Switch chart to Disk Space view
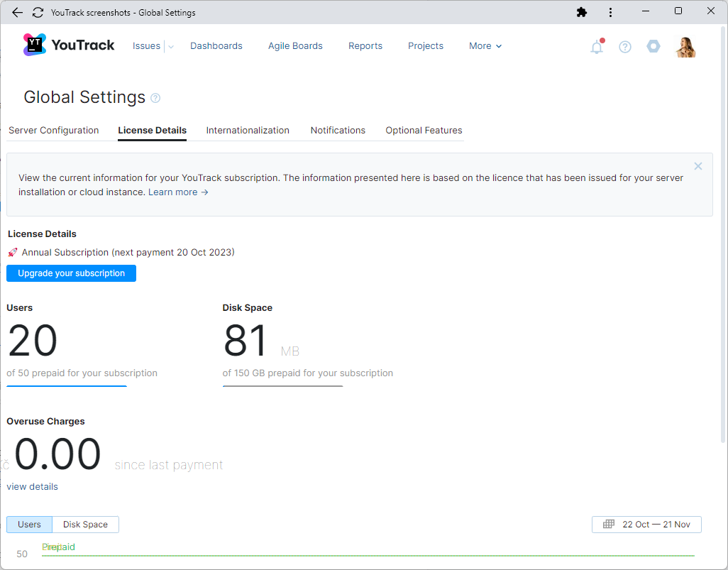 click(x=85, y=525)
